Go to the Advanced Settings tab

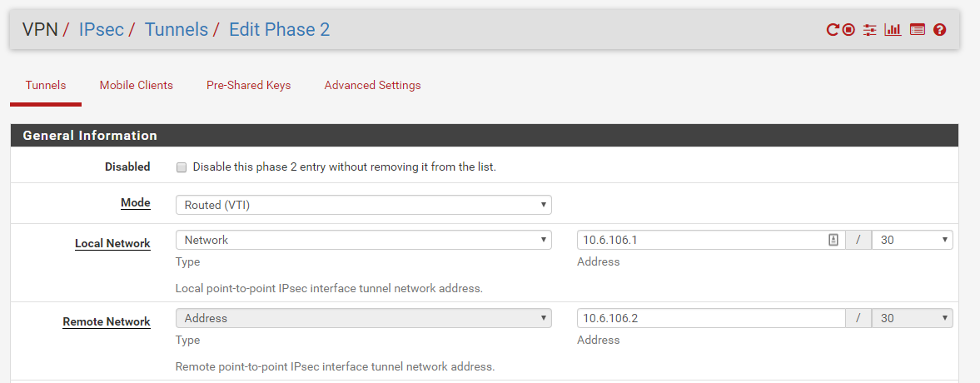point(372,85)
